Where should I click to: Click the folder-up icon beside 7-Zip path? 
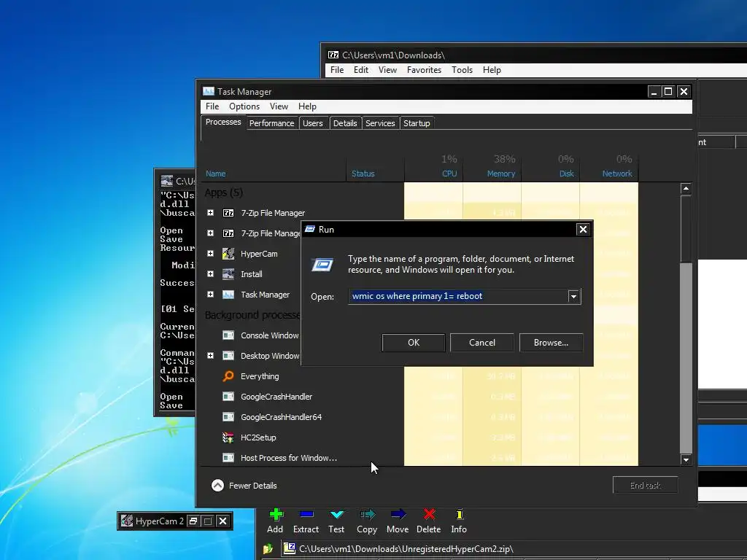pos(268,549)
